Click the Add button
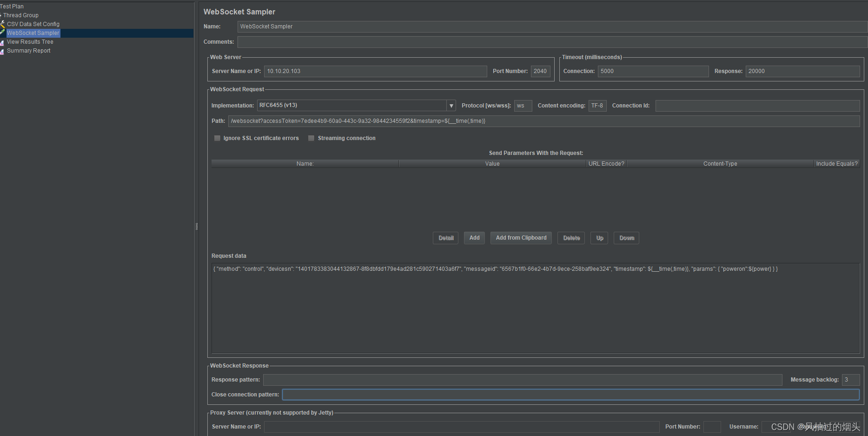This screenshot has width=868, height=436. coord(474,238)
